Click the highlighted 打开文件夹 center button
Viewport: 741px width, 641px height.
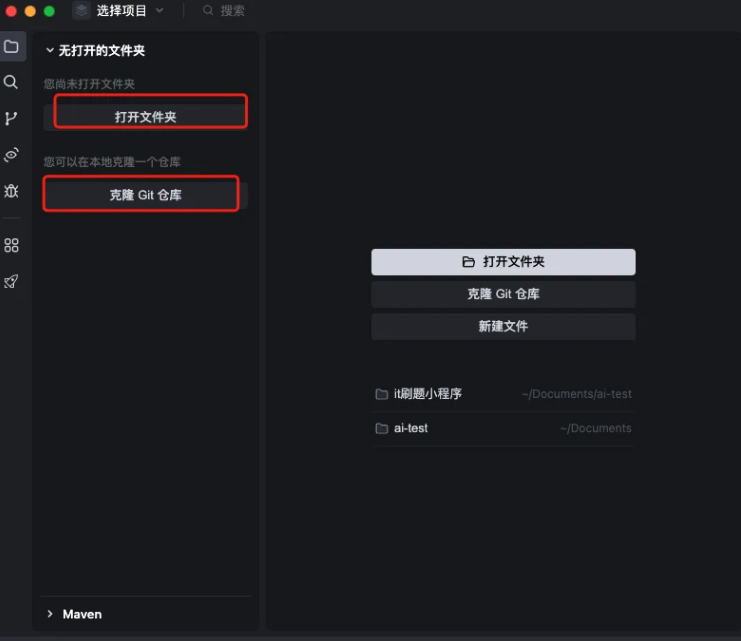point(503,262)
